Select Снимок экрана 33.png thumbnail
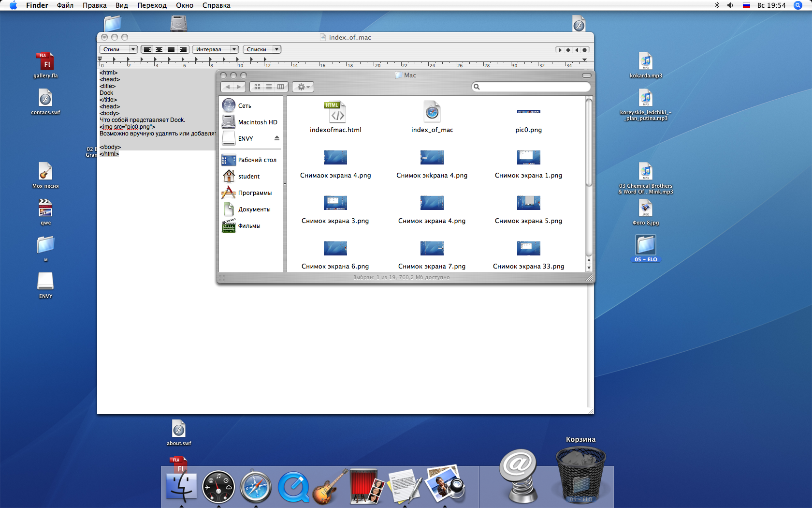 pos(529,248)
